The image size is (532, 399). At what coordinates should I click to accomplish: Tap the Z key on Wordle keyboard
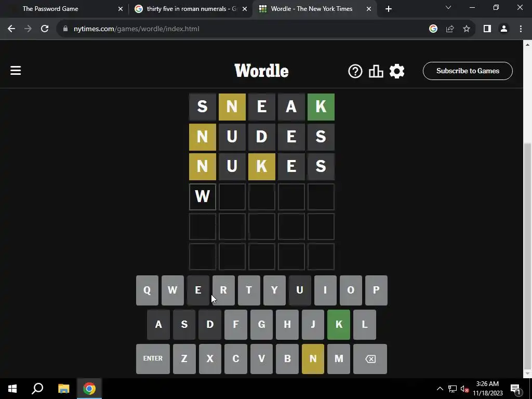(x=184, y=359)
